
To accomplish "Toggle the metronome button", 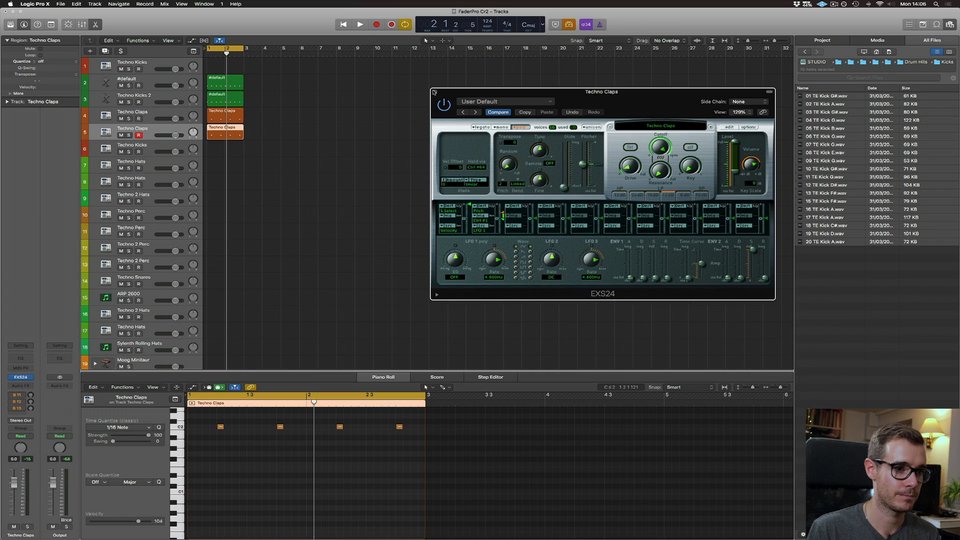I will [599, 24].
